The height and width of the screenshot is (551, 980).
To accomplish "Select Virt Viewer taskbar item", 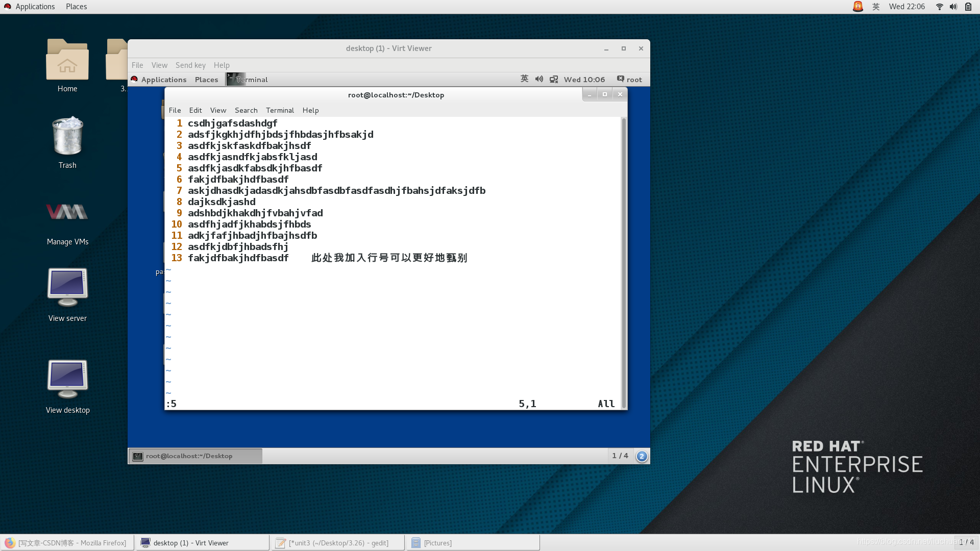I will (202, 543).
